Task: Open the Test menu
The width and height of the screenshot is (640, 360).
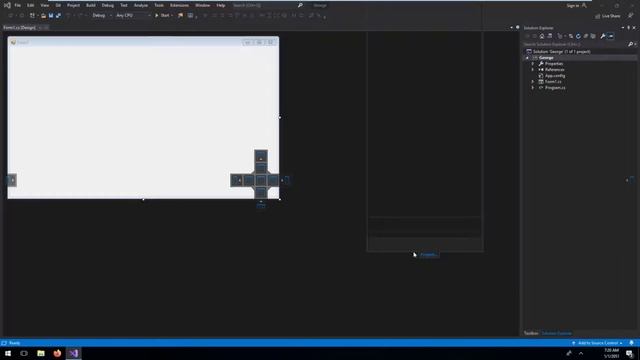Action: click(124, 5)
